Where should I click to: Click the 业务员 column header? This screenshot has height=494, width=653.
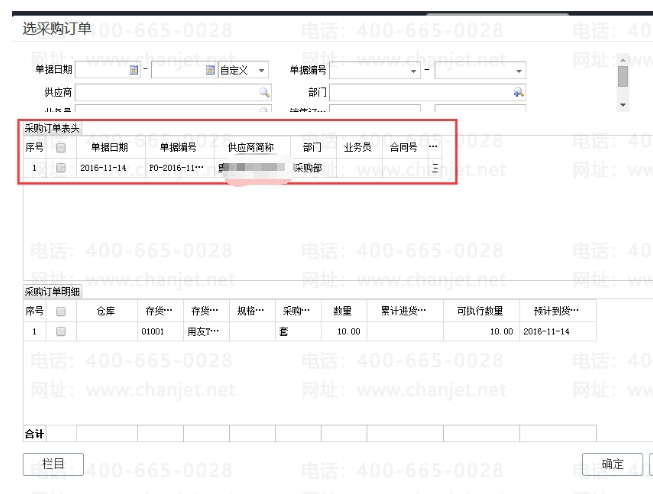[358, 147]
